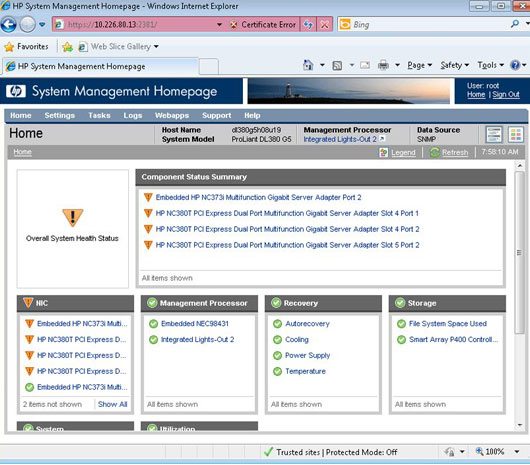Image resolution: width=530 pixels, height=465 pixels.
Task: Open Embedded NEC98431 management processor item
Action: 195,324
